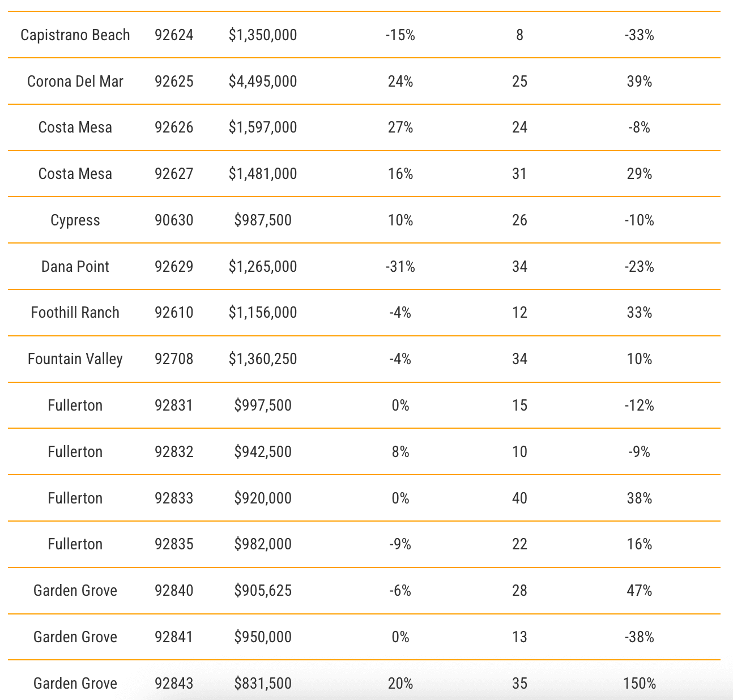This screenshot has height=700, width=733.
Task: Click the Dana Point city cell
Action: (x=75, y=267)
